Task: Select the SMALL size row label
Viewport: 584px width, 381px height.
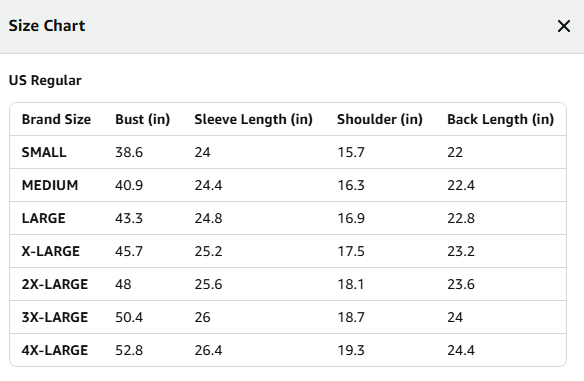Action: [44, 152]
